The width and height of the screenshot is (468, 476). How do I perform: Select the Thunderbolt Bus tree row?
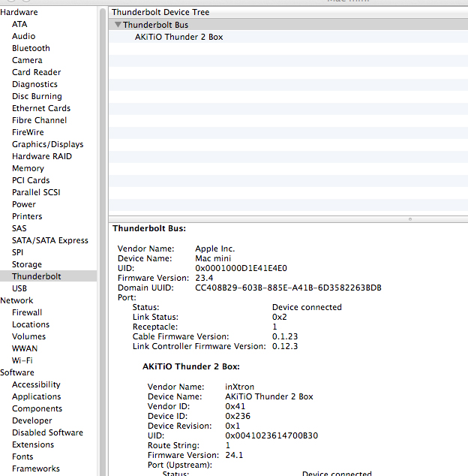(288, 25)
